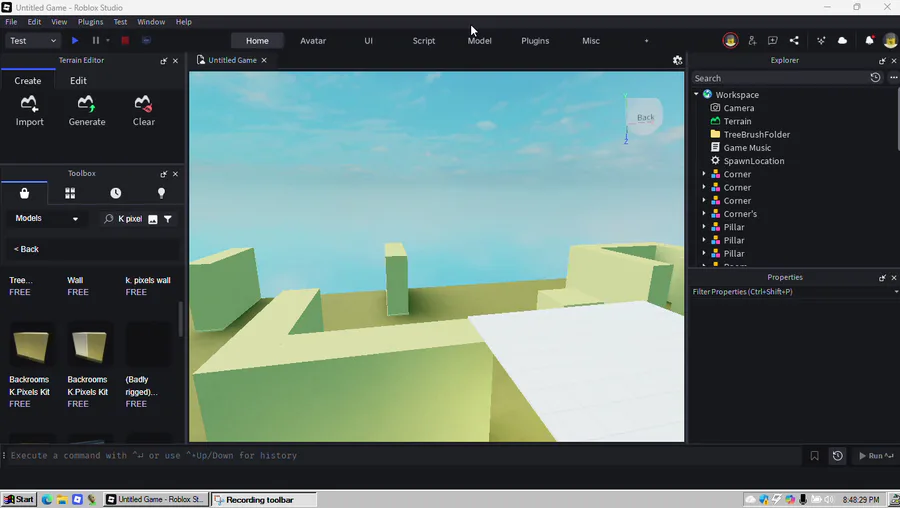Image resolution: width=900 pixels, height=508 pixels.
Task: Open the Generate terrain tool
Action: click(87, 111)
